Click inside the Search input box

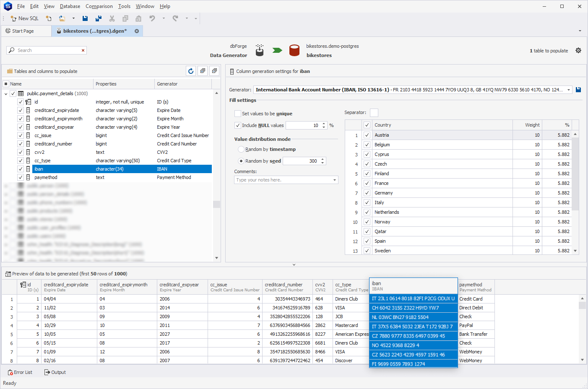point(46,50)
